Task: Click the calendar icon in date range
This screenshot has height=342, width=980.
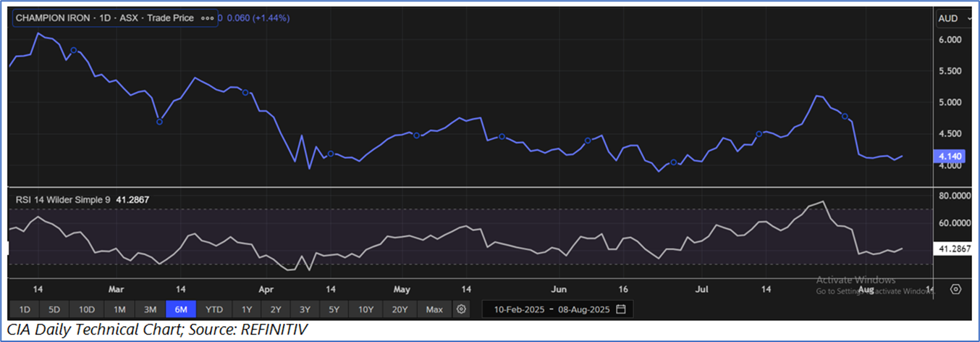Action: pos(621,309)
